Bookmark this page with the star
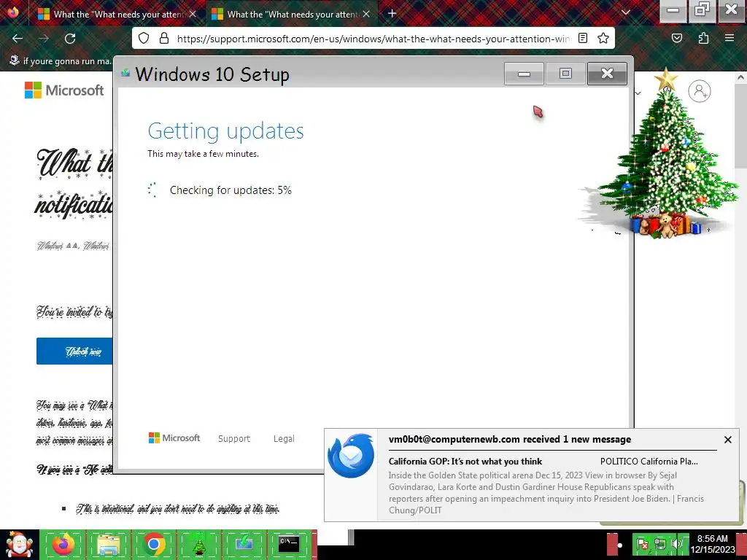 click(x=603, y=38)
